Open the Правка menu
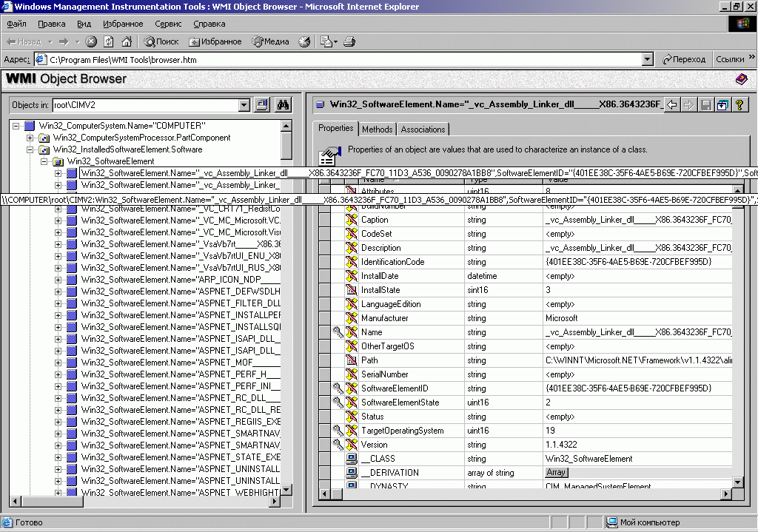The height and width of the screenshot is (532, 758). click(51, 24)
